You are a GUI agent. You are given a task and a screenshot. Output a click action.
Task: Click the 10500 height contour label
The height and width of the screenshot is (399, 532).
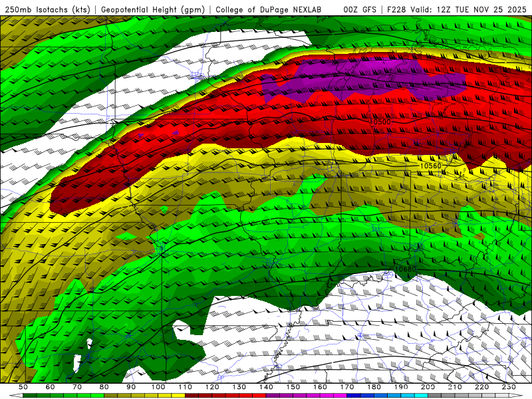point(380,122)
